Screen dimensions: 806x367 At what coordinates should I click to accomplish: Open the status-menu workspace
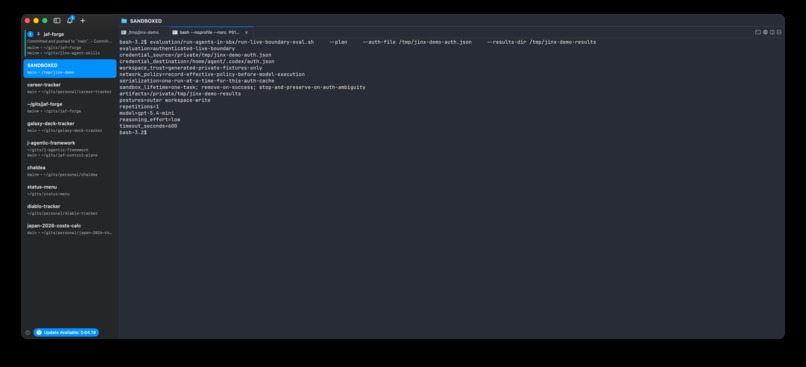(x=70, y=190)
